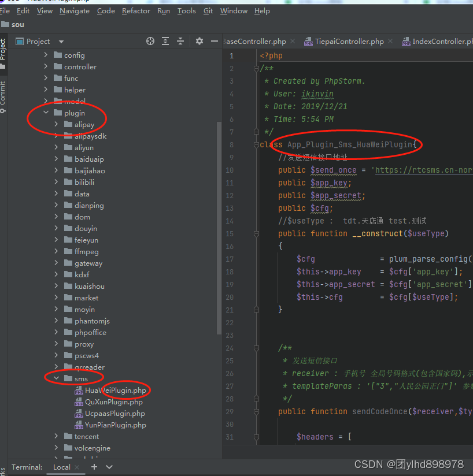Screen dimensions: 473x476
Task: Open the View menu
Action: (x=45, y=11)
